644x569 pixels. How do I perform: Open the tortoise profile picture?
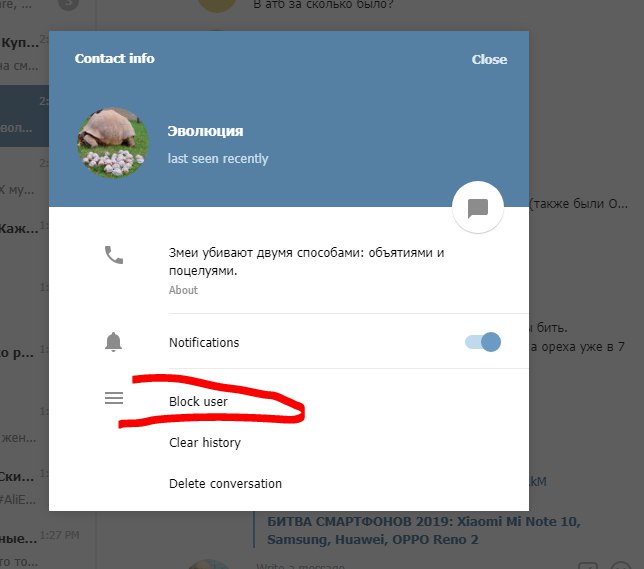point(113,143)
